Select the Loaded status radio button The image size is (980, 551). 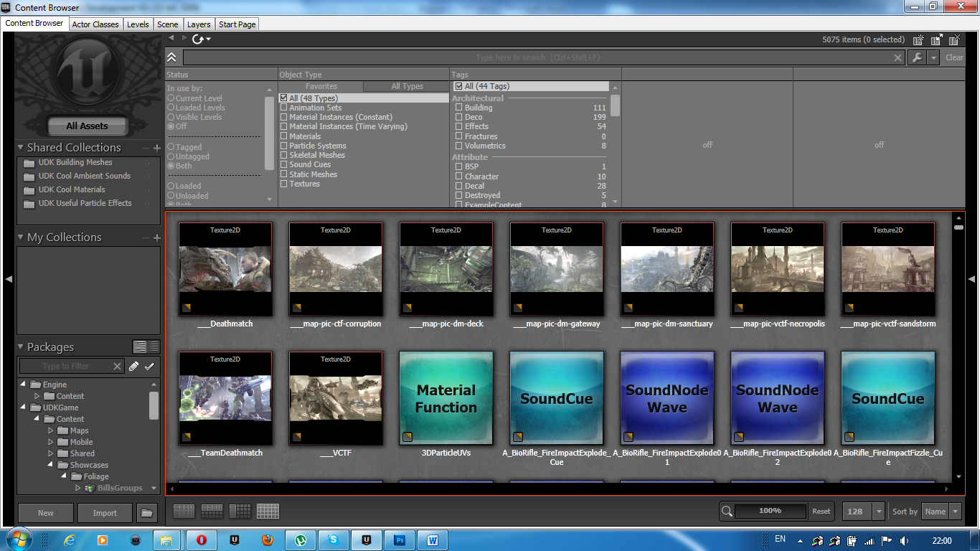[171, 186]
